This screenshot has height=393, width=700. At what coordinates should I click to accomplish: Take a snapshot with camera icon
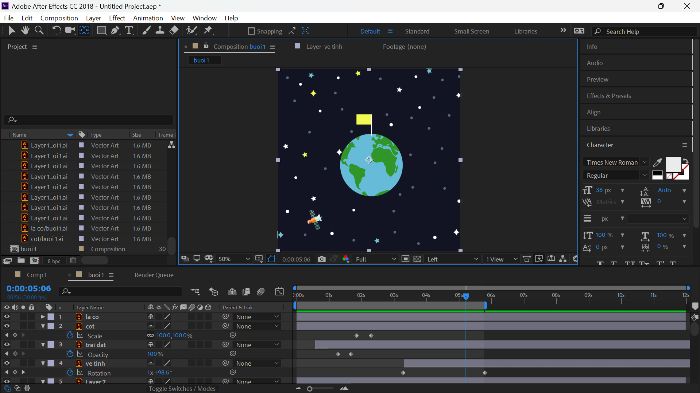coord(321,259)
